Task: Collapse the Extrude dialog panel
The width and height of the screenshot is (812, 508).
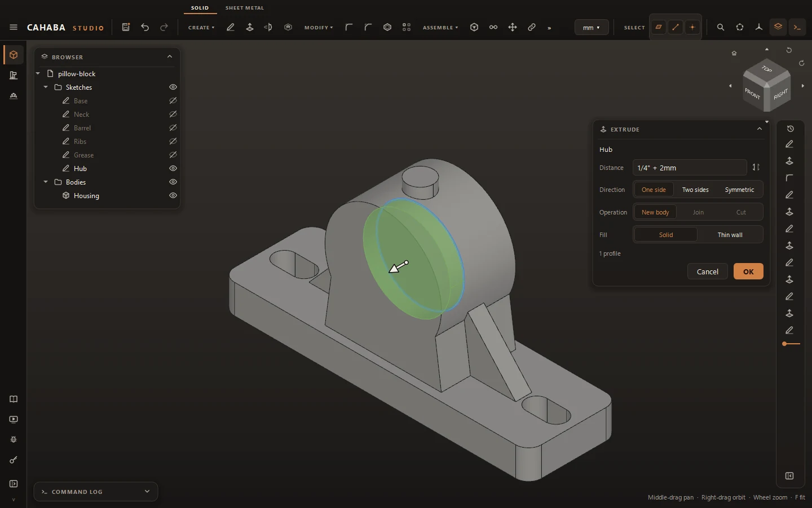Action: pyautogui.click(x=760, y=129)
